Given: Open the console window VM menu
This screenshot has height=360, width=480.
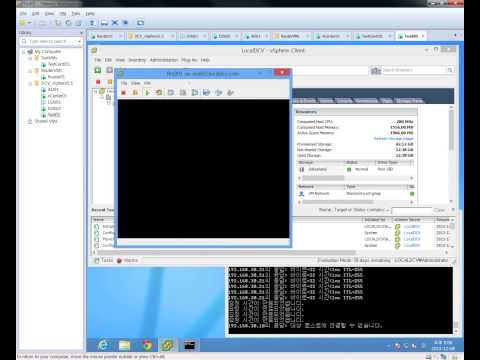Looking at the screenshot, I should 147,83.
